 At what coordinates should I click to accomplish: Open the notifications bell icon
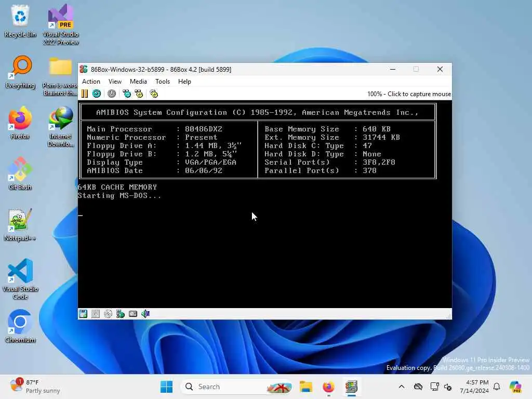click(497, 387)
